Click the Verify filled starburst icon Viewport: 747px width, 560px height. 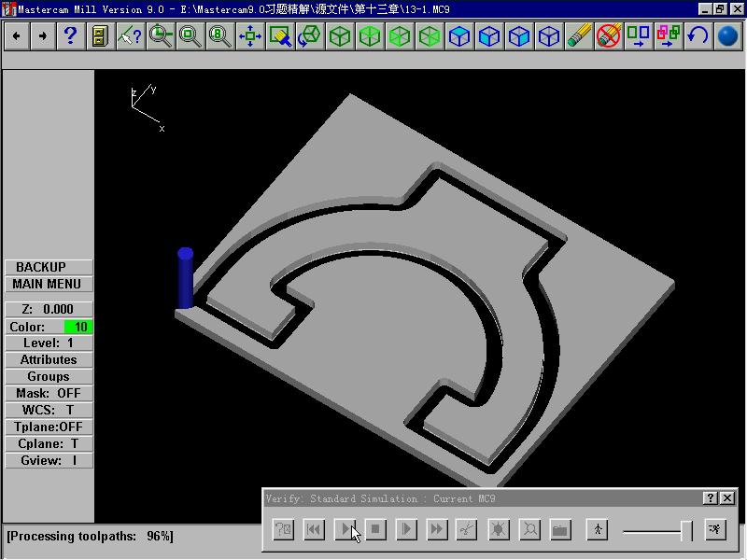[x=499, y=529]
